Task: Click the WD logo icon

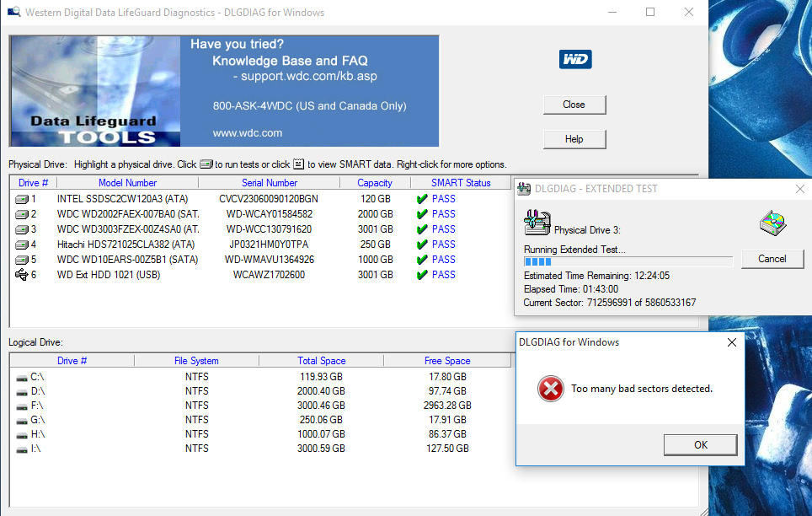Action: tap(574, 59)
